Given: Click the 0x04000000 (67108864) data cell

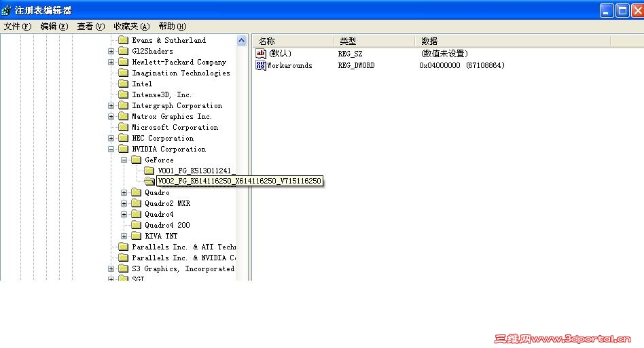Looking at the screenshot, I should click(462, 65).
